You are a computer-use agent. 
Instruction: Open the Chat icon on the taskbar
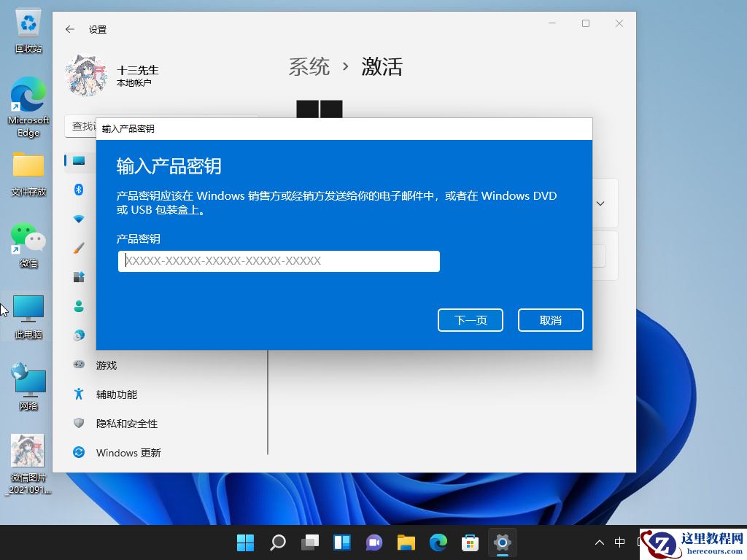(373, 542)
